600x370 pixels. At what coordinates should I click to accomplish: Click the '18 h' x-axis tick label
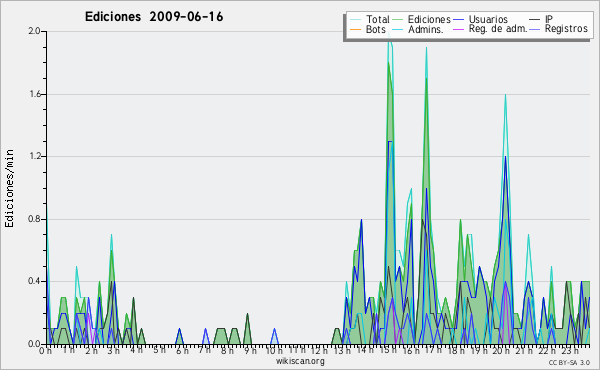pos(457,351)
